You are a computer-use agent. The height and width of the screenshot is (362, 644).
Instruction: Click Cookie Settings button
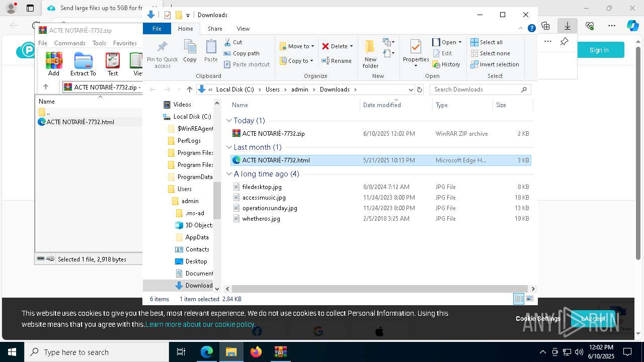(538, 318)
